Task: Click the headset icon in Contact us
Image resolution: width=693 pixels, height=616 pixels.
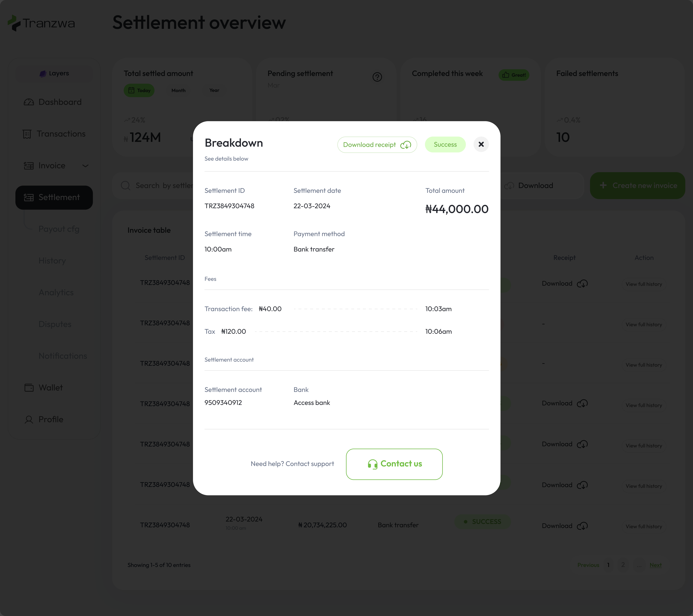Action: point(373,464)
